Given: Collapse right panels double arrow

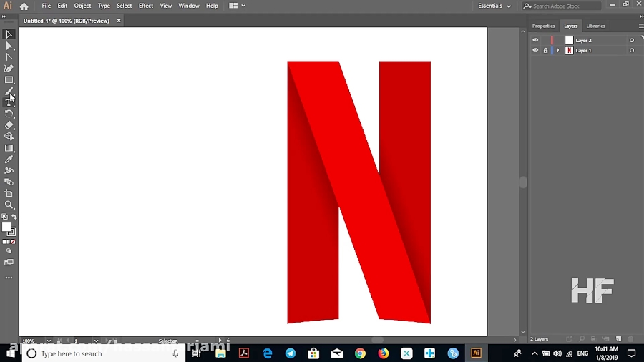Looking at the screenshot, I should click(x=641, y=16).
